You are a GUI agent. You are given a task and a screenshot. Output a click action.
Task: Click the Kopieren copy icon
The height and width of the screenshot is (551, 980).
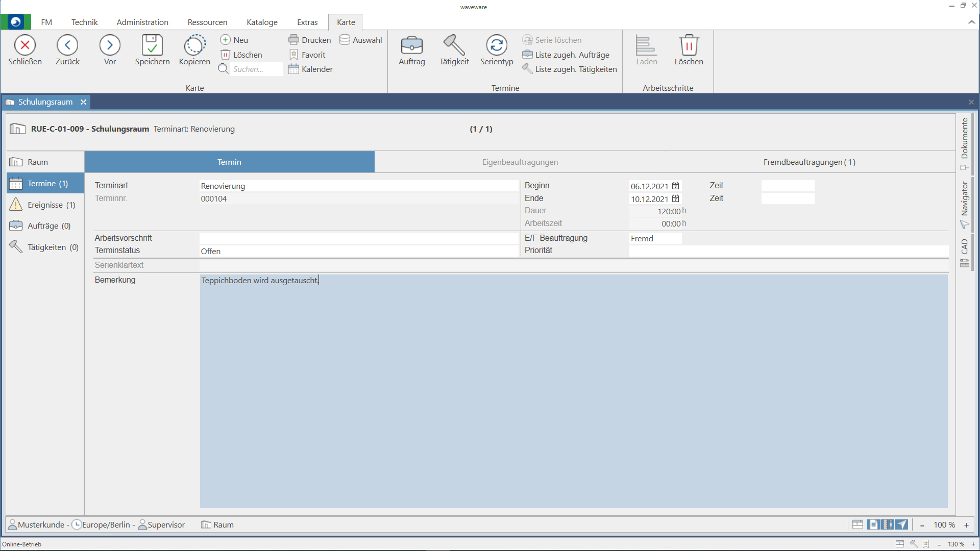point(194,45)
